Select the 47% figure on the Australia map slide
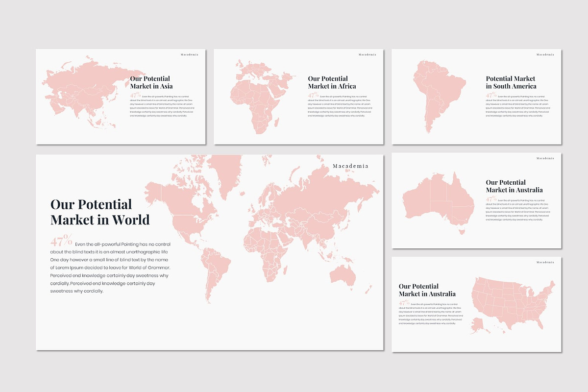 click(491, 199)
